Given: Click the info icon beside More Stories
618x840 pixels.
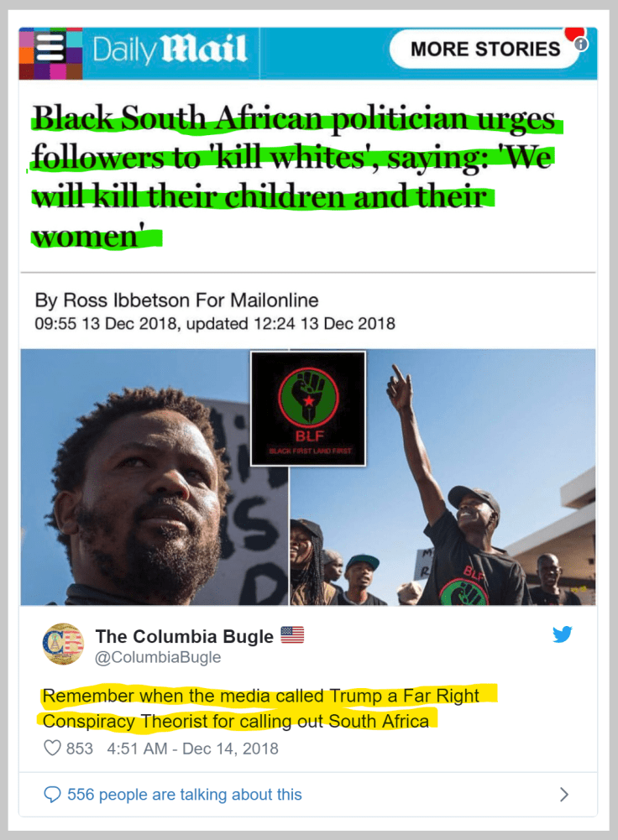Looking at the screenshot, I should pos(582,44).
